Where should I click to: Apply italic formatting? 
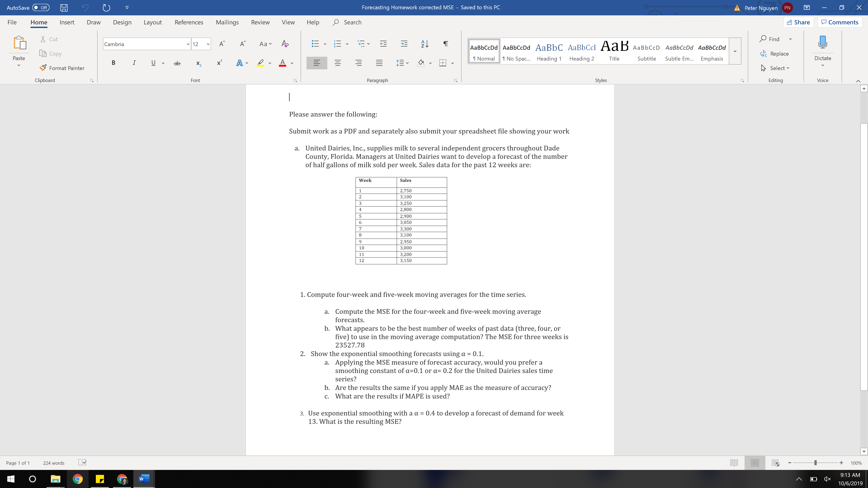(134, 63)
